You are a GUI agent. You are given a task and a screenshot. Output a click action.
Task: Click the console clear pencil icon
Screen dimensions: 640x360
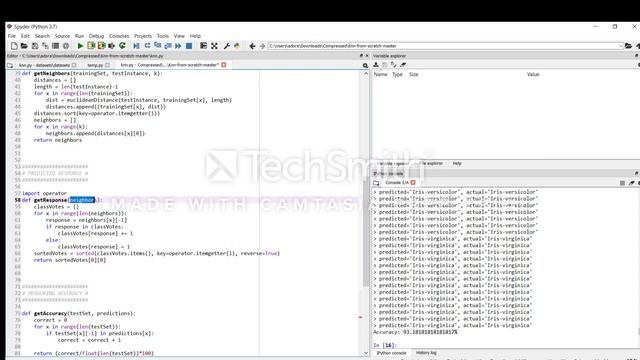coord(631,183)
